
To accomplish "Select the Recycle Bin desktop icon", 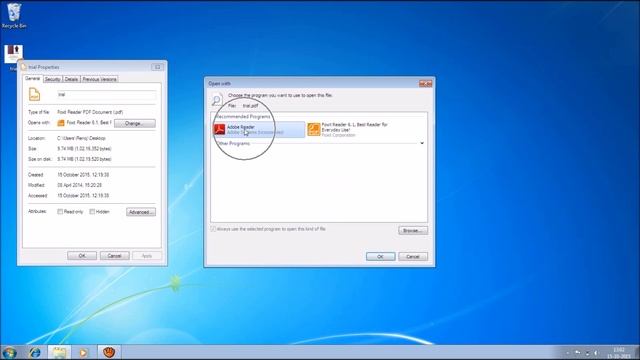I will [x=14, y=16].
